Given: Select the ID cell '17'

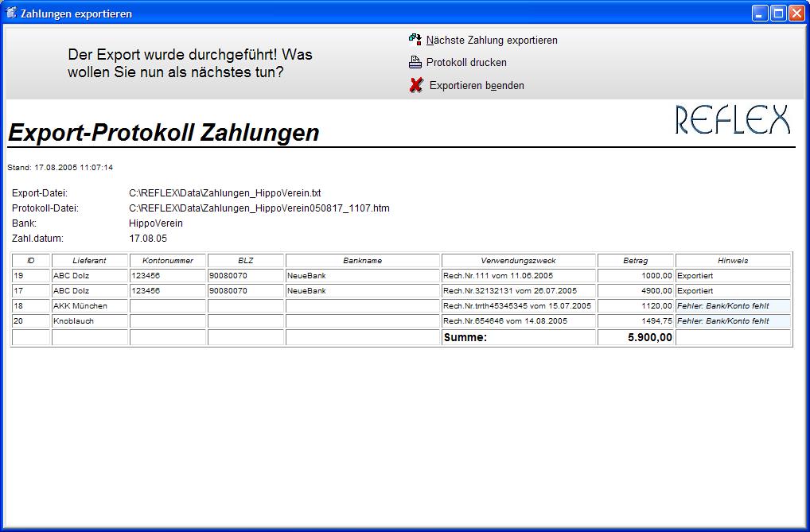Looking at the screenshot, I should 31,291.
